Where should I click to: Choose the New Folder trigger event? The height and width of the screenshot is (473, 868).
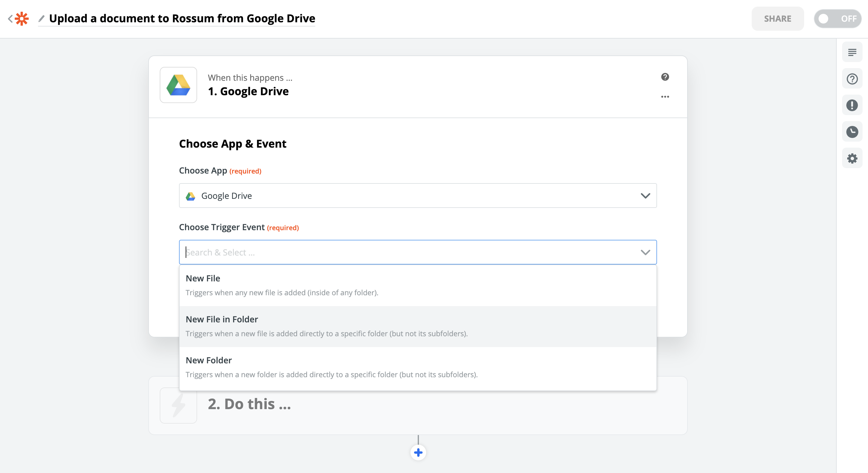pyautogui.click(x=417, y=367)
